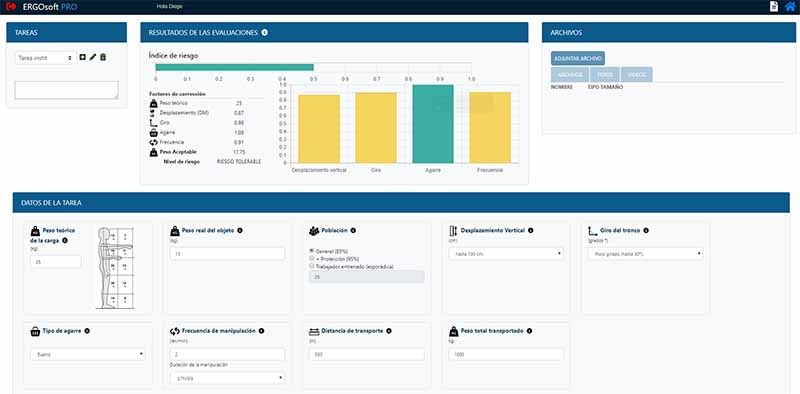
Task: Open the Tipo de agarre dropdown
Action: [88, 354]
